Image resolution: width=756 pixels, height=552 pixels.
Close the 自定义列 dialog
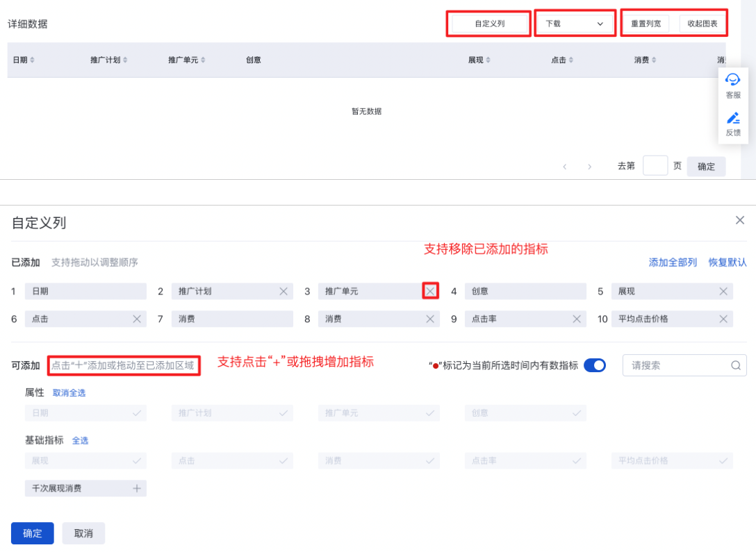click(740, 220)
